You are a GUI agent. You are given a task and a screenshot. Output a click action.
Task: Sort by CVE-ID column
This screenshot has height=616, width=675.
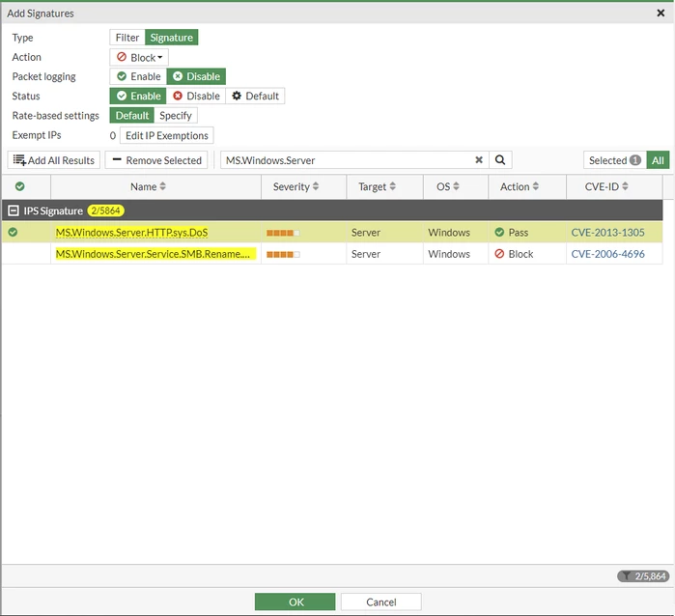coord(606,186)
